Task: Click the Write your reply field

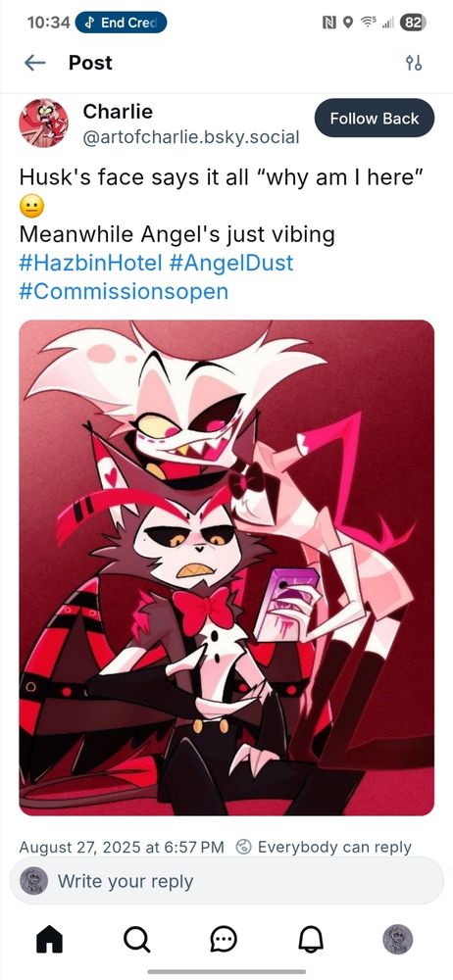Action: (226, 881)
